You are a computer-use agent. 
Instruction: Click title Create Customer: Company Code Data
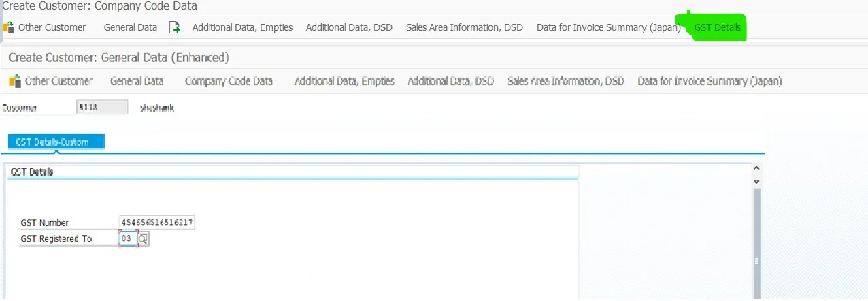click(99, 6)
